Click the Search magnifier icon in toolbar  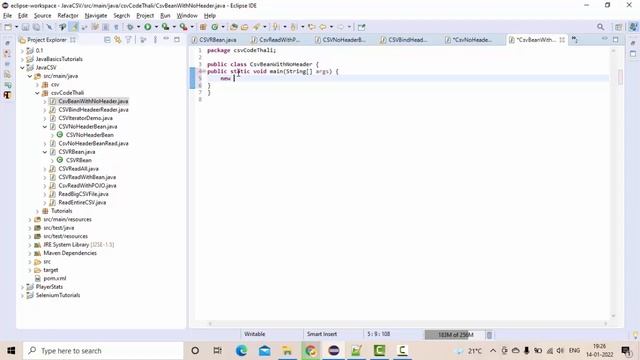tap(600, 27)
